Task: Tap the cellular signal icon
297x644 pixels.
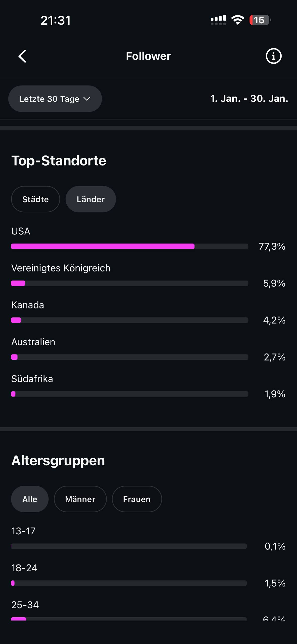Action: pos(218,20)
